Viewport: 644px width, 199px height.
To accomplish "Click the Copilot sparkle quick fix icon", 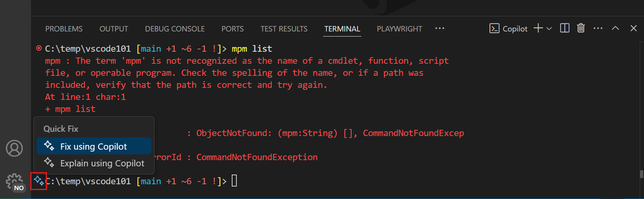I will 39,181.
